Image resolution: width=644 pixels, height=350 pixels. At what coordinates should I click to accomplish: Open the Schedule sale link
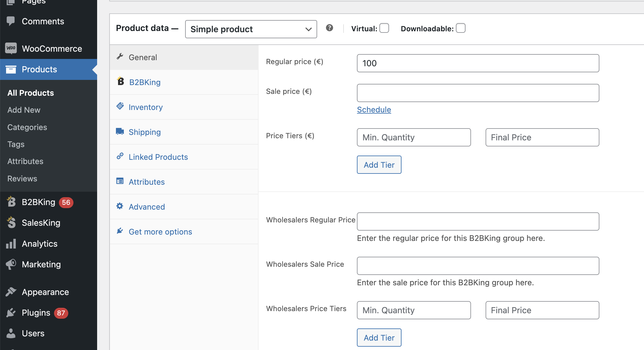[x=374, y=110]
